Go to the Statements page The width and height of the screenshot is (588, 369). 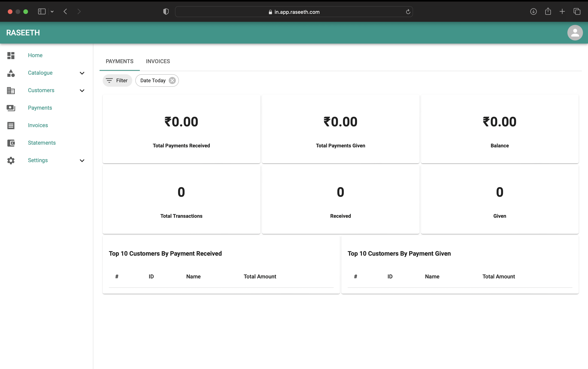42,143
